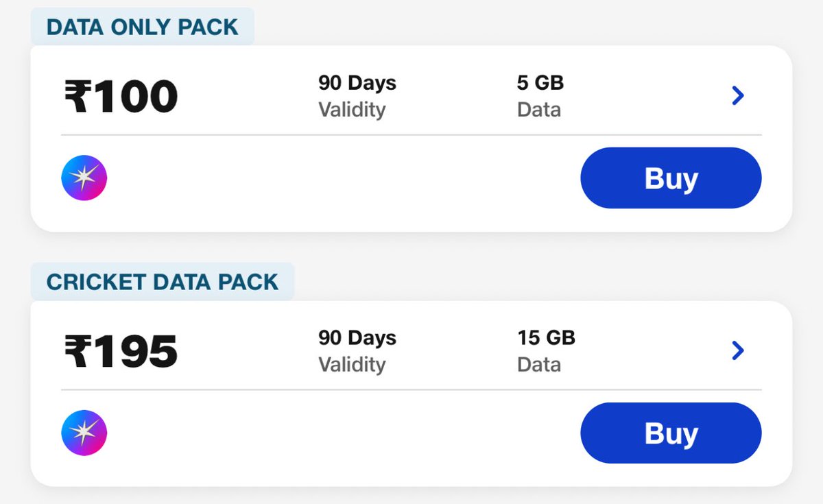Tap the ₹195 price text
Screen dimensions: 823x504
(x=121, y=351)
